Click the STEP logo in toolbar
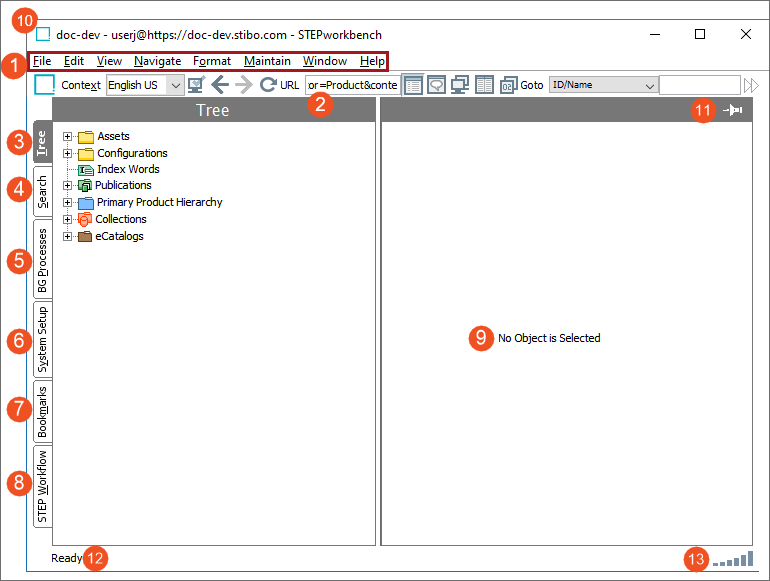 pos(44,84)
